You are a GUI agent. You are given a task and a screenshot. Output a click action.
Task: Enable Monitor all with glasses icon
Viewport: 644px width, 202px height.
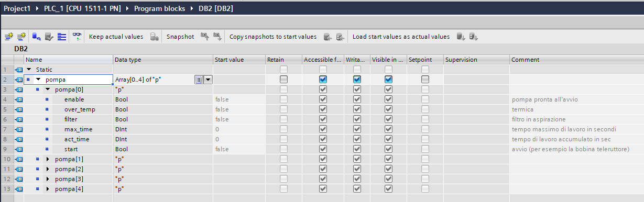78,37
